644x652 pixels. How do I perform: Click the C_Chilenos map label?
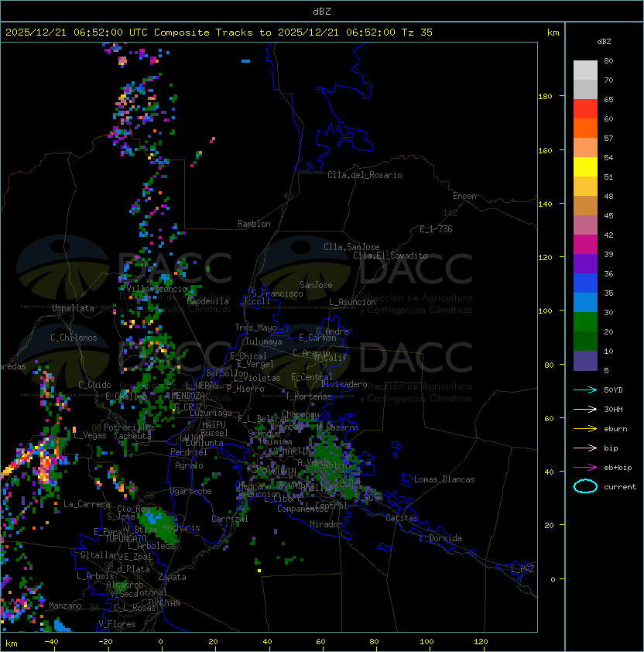point(74,337)
